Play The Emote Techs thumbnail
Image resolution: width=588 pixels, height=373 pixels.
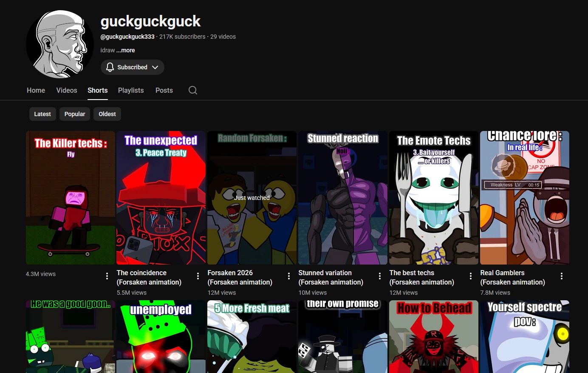point(434,198)
